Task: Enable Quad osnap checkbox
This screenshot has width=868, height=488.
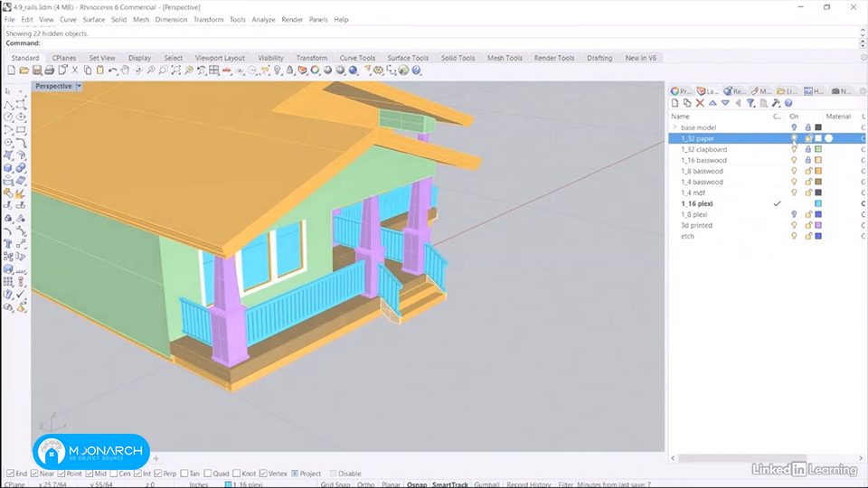Action: click(208, 474)
